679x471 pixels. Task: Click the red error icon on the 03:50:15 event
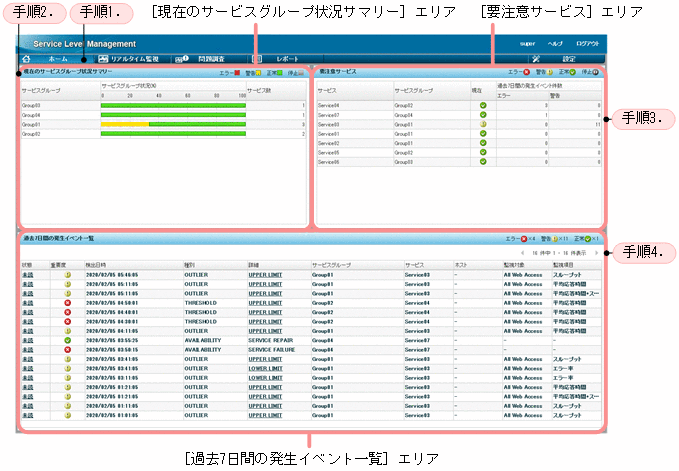(x=68, y=350)
